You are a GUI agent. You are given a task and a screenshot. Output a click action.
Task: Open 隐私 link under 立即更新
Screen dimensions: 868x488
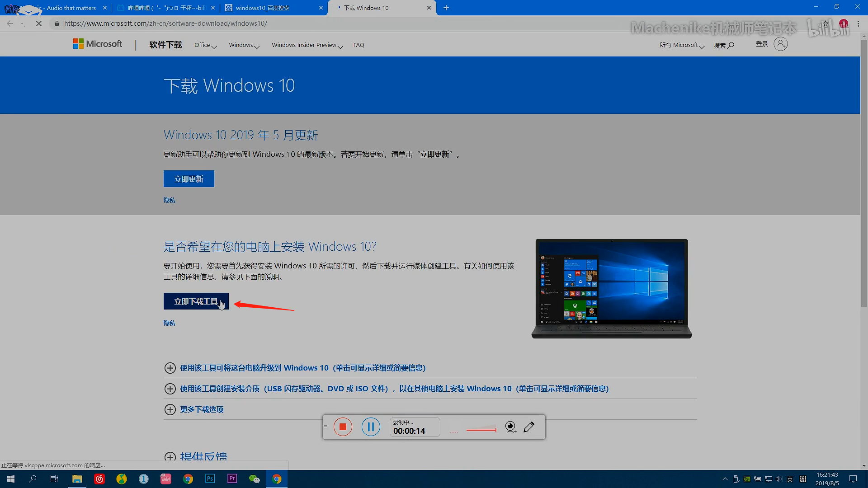point(169,200)
